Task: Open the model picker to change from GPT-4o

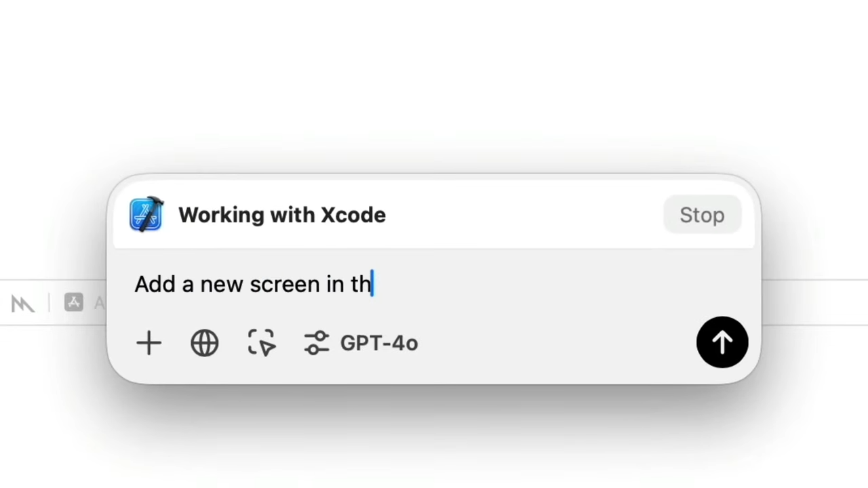Action: click(x=378, y=343)
